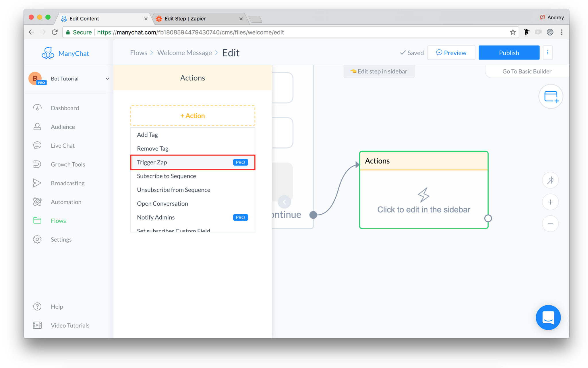Select Trigger Zap action
The image size is (588, 368).
(193, 162)
